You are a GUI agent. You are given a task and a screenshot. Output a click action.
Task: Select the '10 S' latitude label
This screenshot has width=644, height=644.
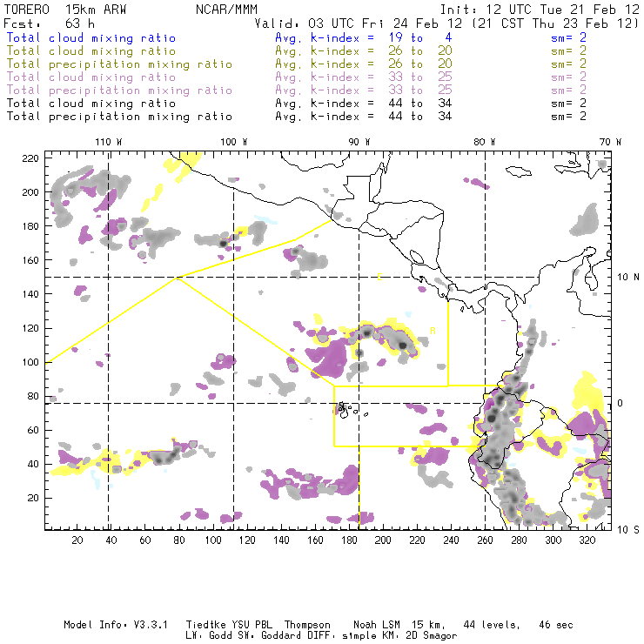click(x=628, y=530)
